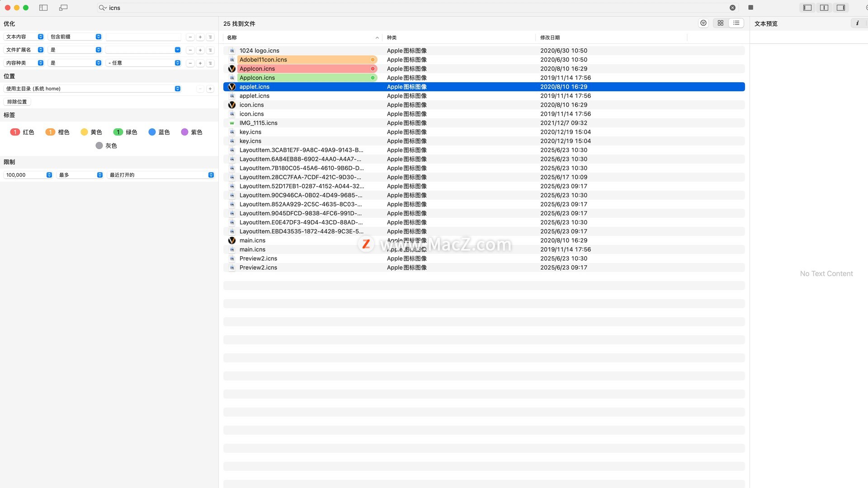Open the 包含前缀 match type dropdown

(x=75, y=37)
